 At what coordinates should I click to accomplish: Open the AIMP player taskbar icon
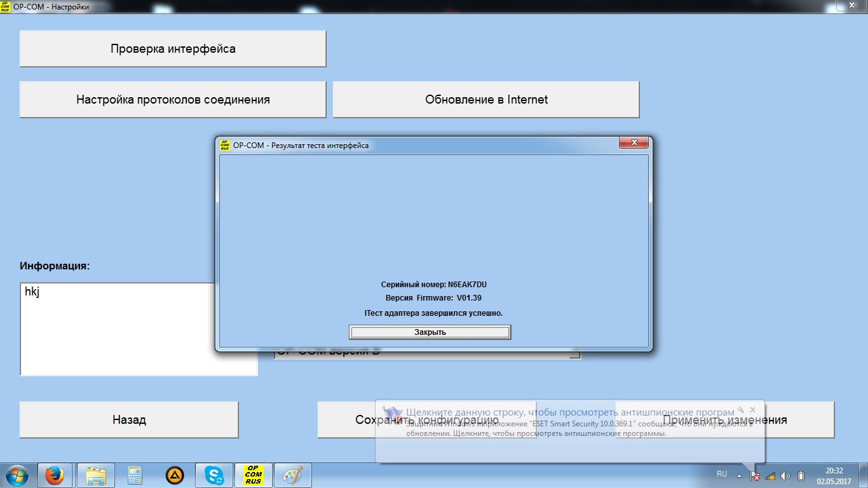pyautogui.click(x=175, y=475)
